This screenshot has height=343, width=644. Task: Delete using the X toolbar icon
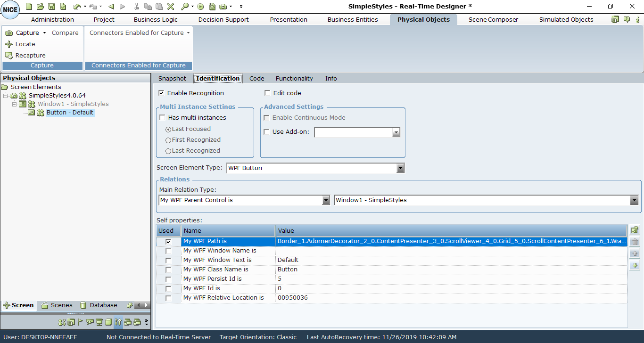click(x=170, y=7)
